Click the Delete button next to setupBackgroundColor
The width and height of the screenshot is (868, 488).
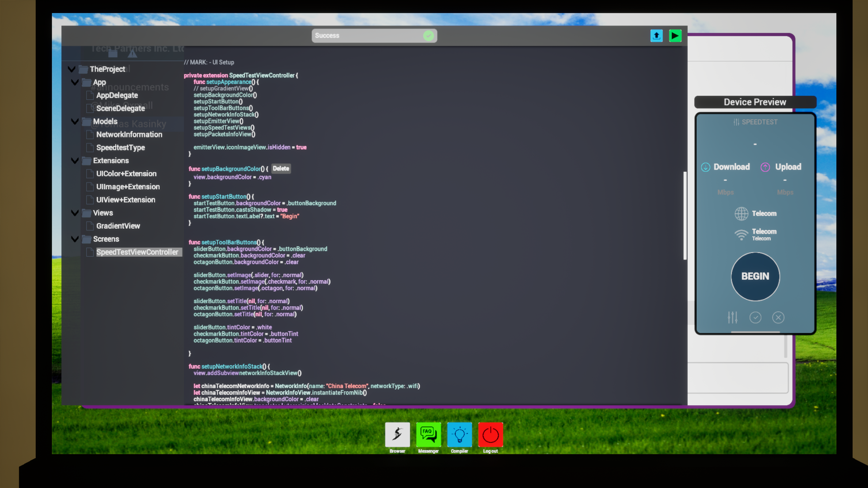[x=281, y=168]
